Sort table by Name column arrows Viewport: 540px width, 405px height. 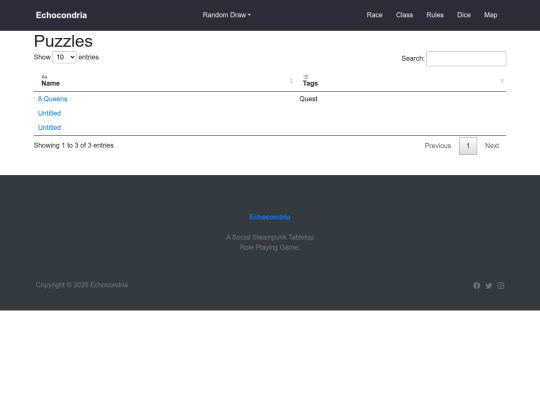[291, 81]
